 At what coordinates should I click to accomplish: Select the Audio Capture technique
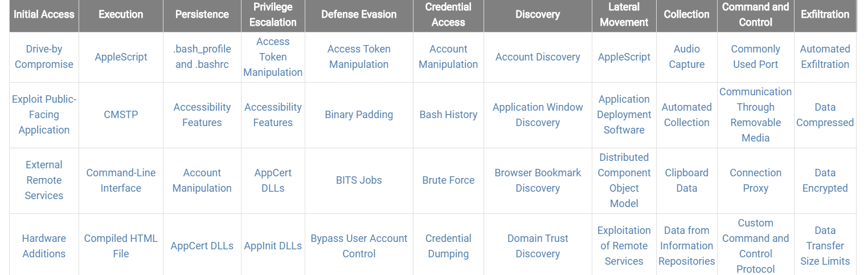pyautogui.click(x=686, y=57)
